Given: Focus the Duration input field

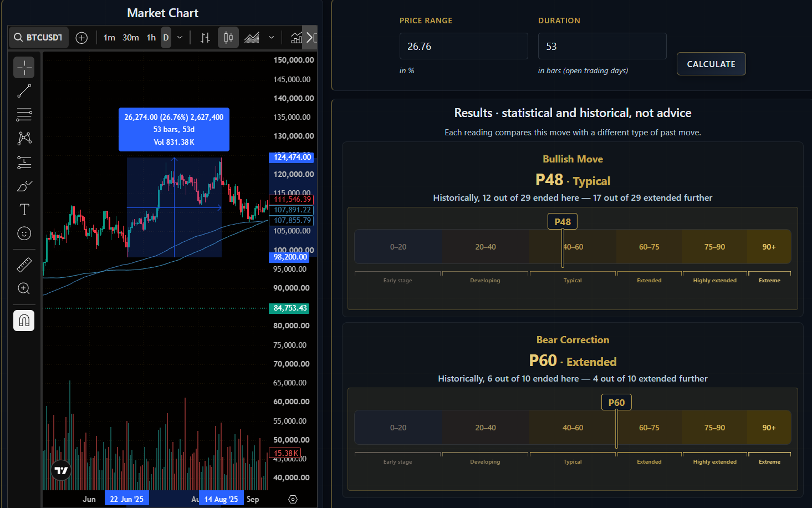Looking at the screenshot, I should click(602, 46).
